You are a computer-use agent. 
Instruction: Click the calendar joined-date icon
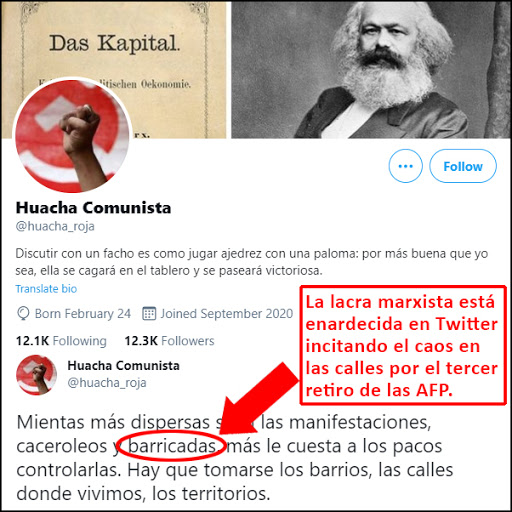pos(149,314)
